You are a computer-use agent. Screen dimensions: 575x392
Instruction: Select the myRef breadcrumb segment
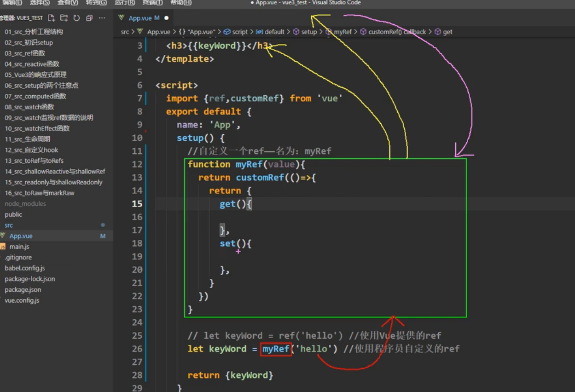pyautogui.click(x=343, y=32)
